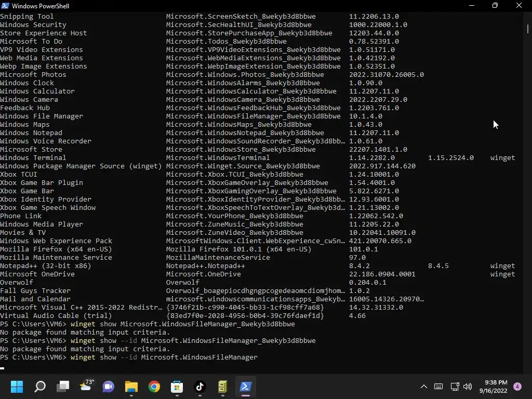This screenshot has height=399, width=532.
Task: Open File Explorer from taskbar
Action: point(131,387)
